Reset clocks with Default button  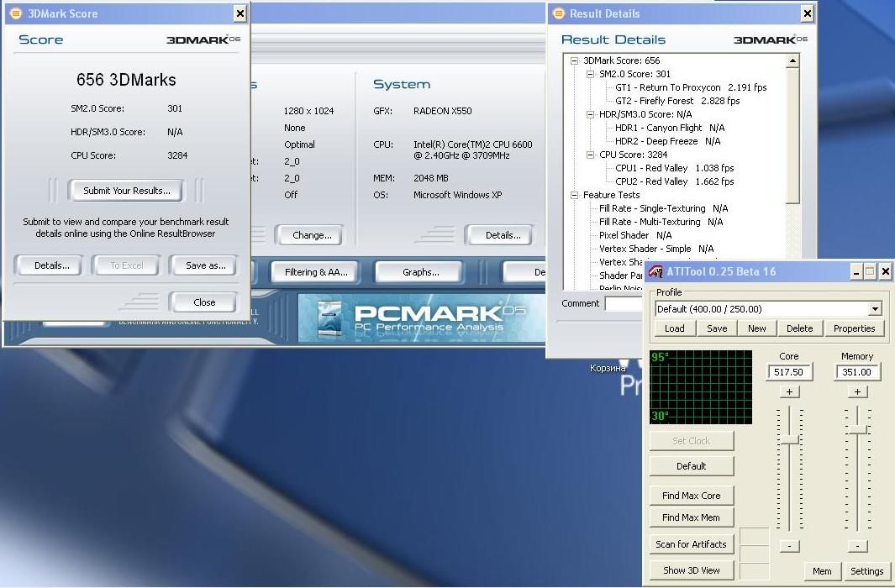pos(692,466)
